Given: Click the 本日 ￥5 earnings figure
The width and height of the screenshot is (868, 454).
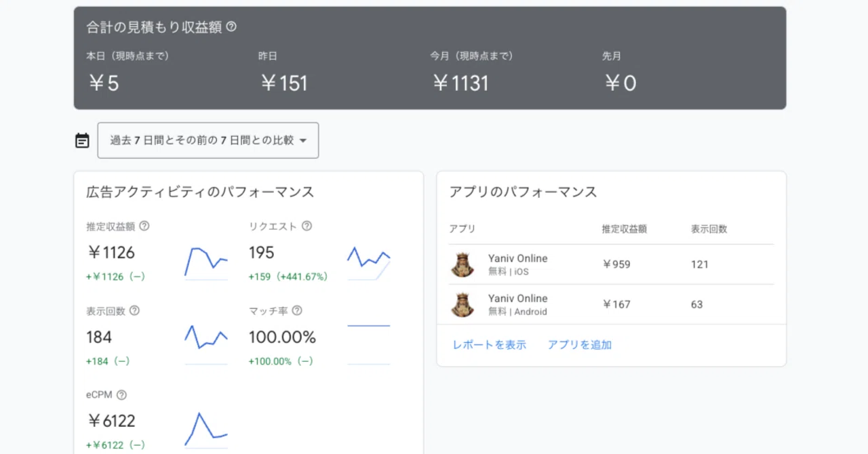Looking at the screenshot, I should 103,83.
